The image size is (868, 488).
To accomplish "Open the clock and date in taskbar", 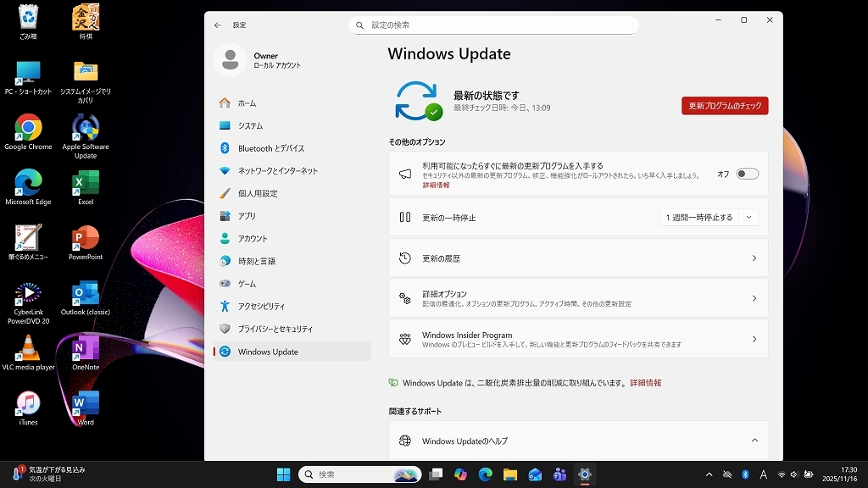I will pyautogui.click(x=840, y=474).
